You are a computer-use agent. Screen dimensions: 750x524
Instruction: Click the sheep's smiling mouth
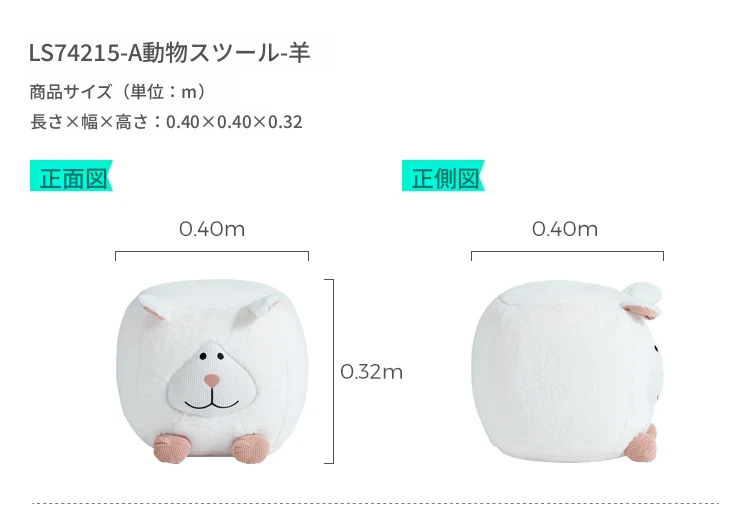(212, 402)
